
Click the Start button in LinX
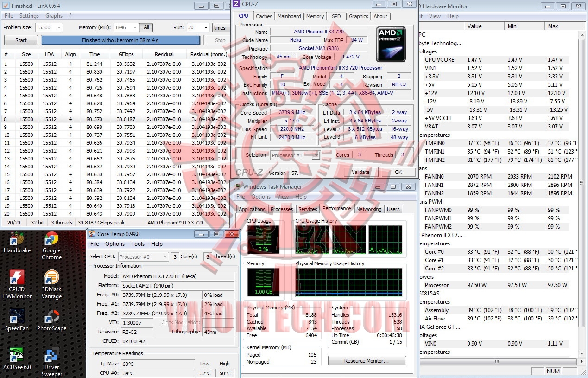tap(21, 40)
